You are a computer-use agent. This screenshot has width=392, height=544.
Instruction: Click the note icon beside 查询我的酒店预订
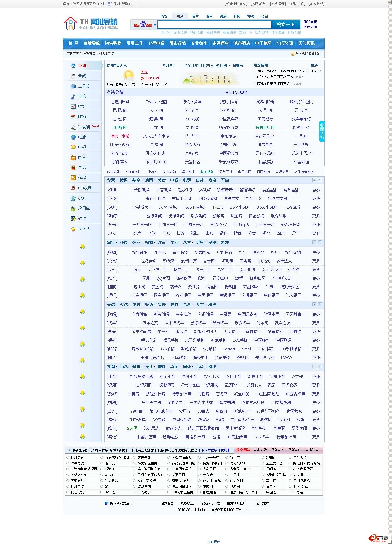point(292,53)
